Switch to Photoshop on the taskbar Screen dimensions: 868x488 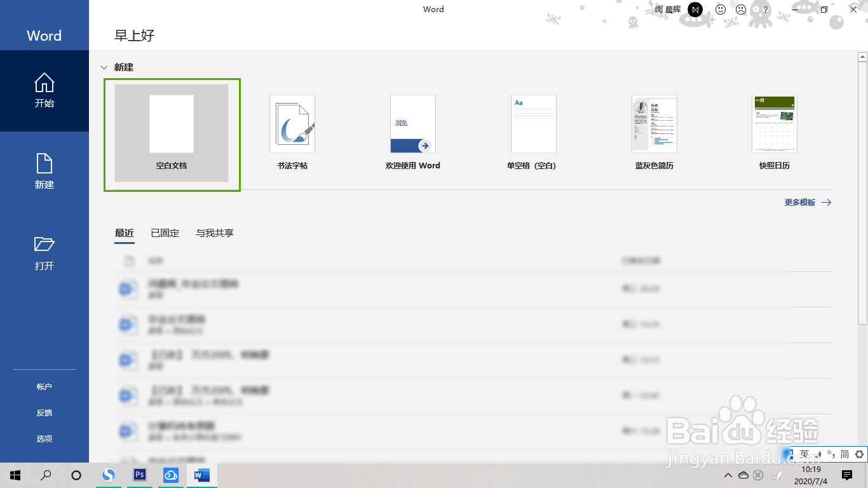coord(140,475)
